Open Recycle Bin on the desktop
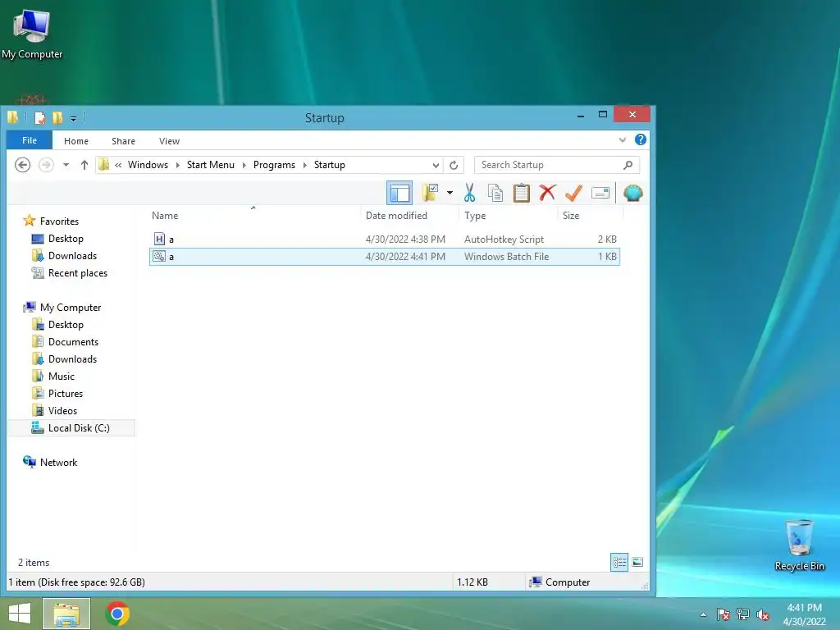The height and width of the screenshot is (630, 840). click(799, 545)
